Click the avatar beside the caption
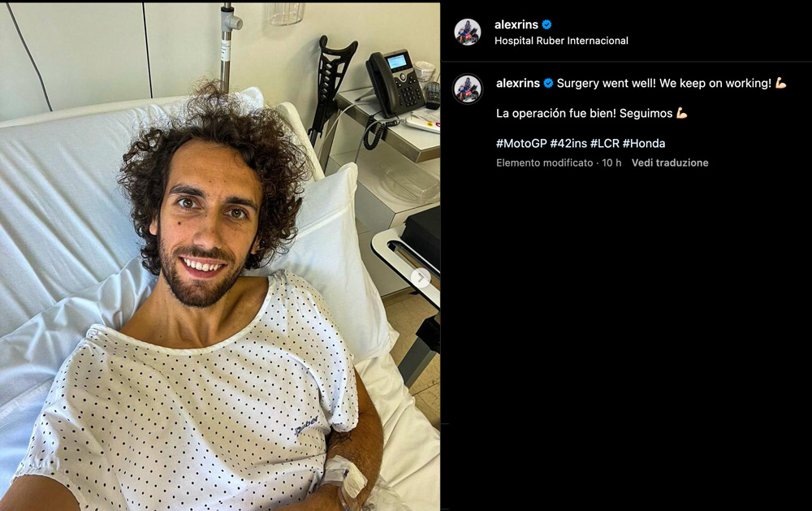 click(x=467, y=88)
